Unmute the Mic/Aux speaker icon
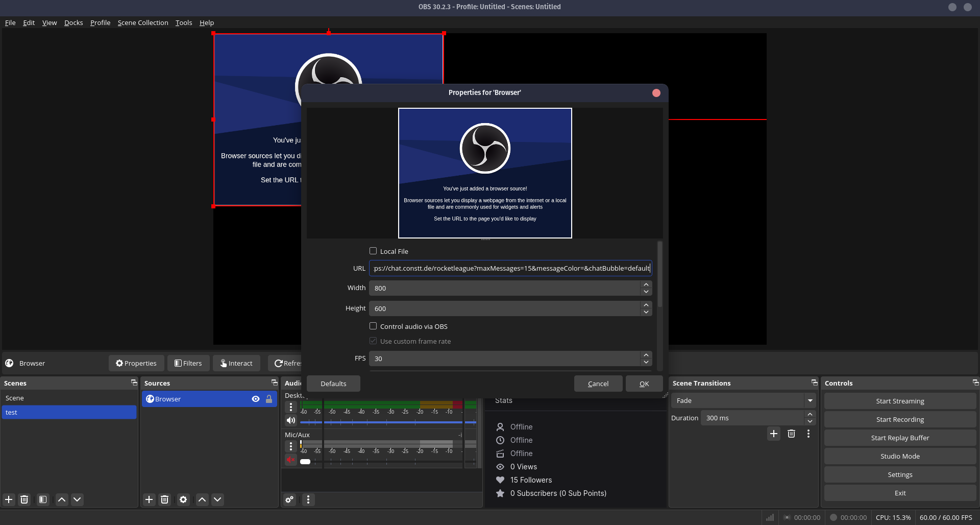 click(x=290, y=460)
